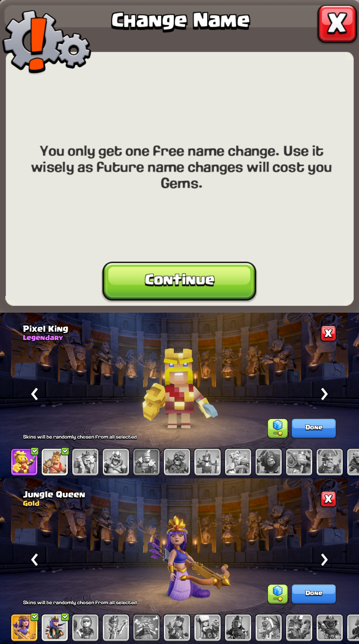Viewport: 359px width, 644px height.
Task: Show previous King skin with left arrow
Action: coord(34,394)
